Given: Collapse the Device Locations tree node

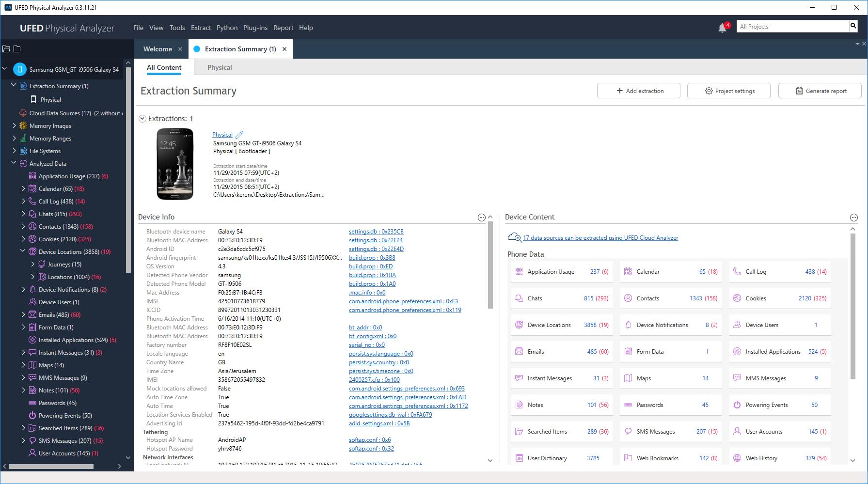Looking at the screenshot, I should (23, 251).
